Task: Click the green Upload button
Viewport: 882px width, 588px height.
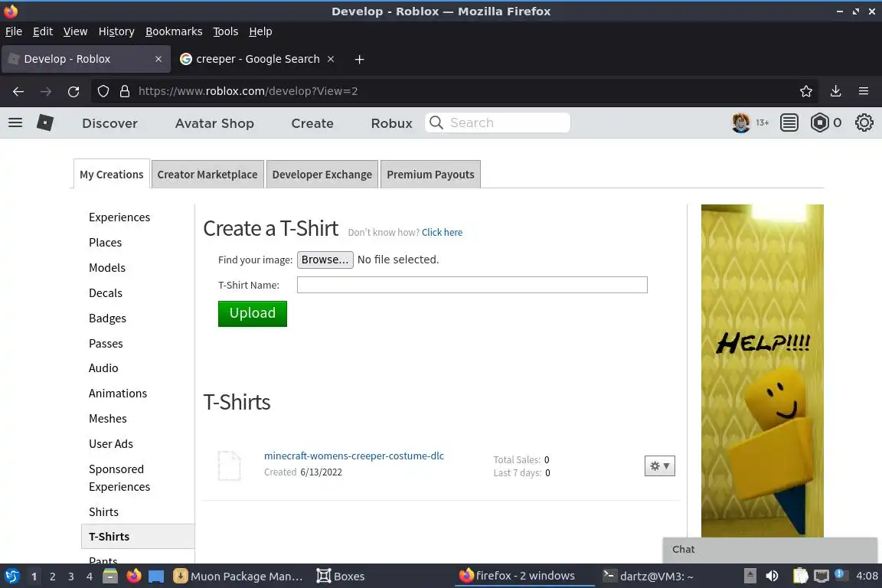Action: click(x=253, y=313)
